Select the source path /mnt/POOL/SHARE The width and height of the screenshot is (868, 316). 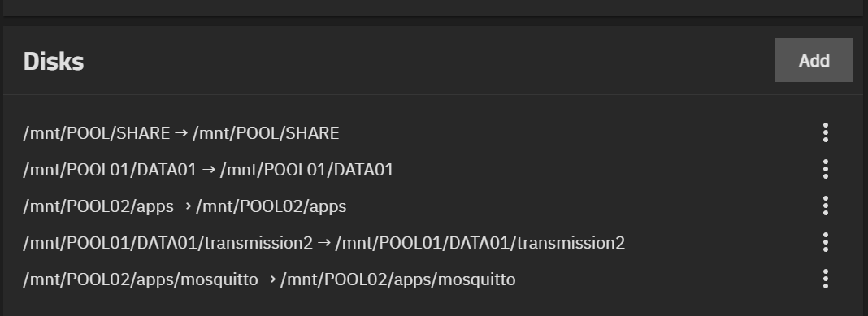pos(97,133)
